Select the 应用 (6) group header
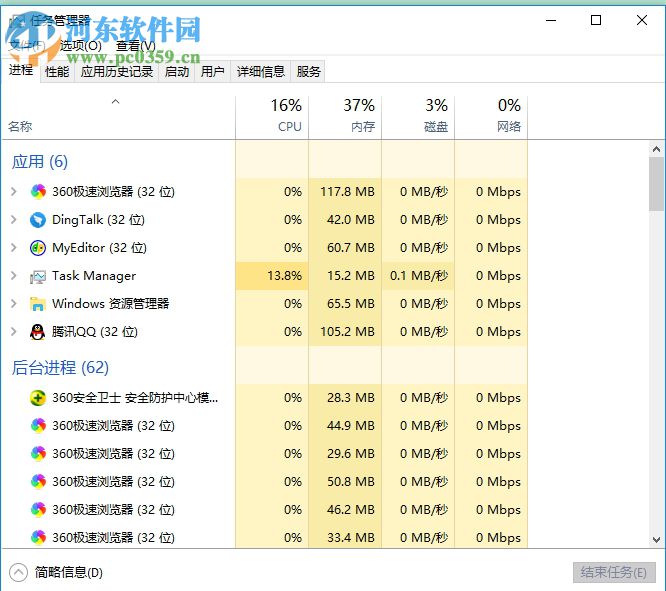The image size is (666, 591). click(40, 162)
